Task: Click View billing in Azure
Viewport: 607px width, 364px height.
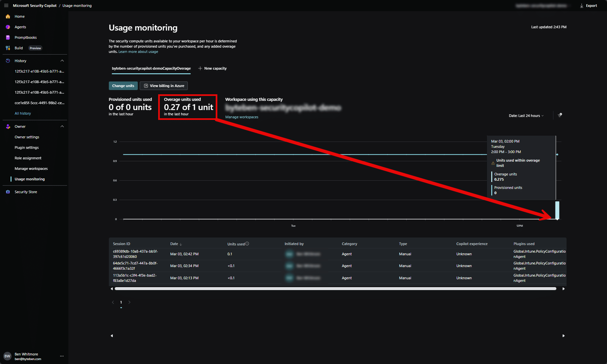Action: pos(164,86)
